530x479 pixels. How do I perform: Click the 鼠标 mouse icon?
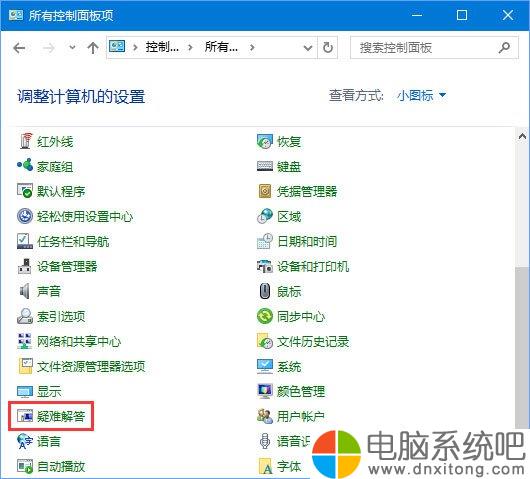pyautogui.click(x=265, y=291)
